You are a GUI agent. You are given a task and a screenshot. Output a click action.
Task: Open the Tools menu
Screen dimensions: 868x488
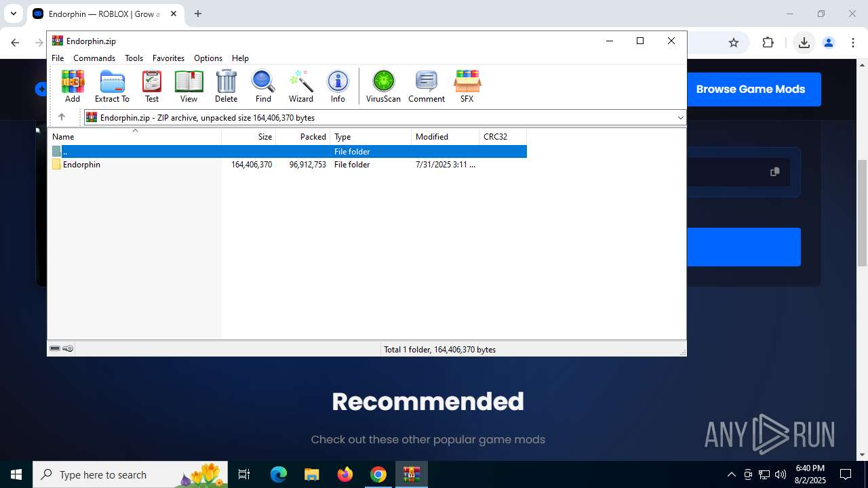click(x=134, y=58)
